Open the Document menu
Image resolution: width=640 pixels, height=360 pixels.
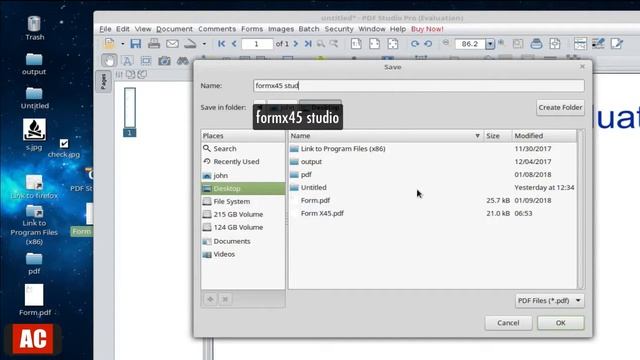[174, 29]
